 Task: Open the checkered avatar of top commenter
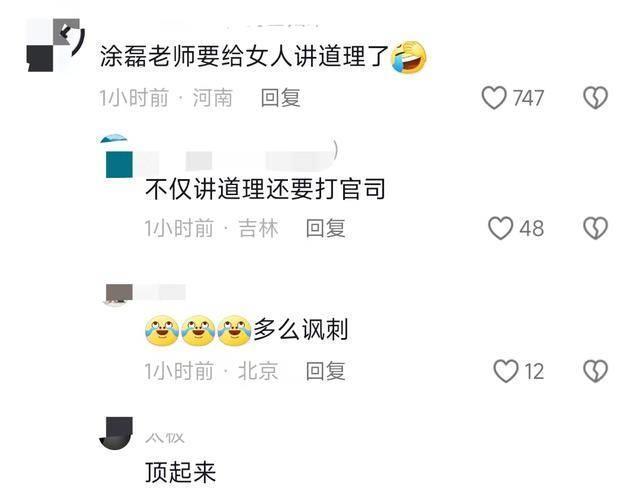coord(55,45)
